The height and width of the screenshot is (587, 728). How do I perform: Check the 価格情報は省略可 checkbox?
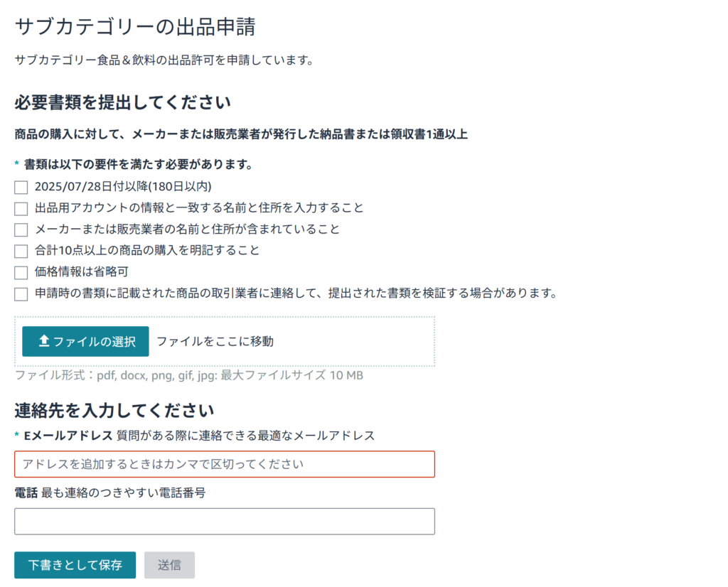click(21, 272)
